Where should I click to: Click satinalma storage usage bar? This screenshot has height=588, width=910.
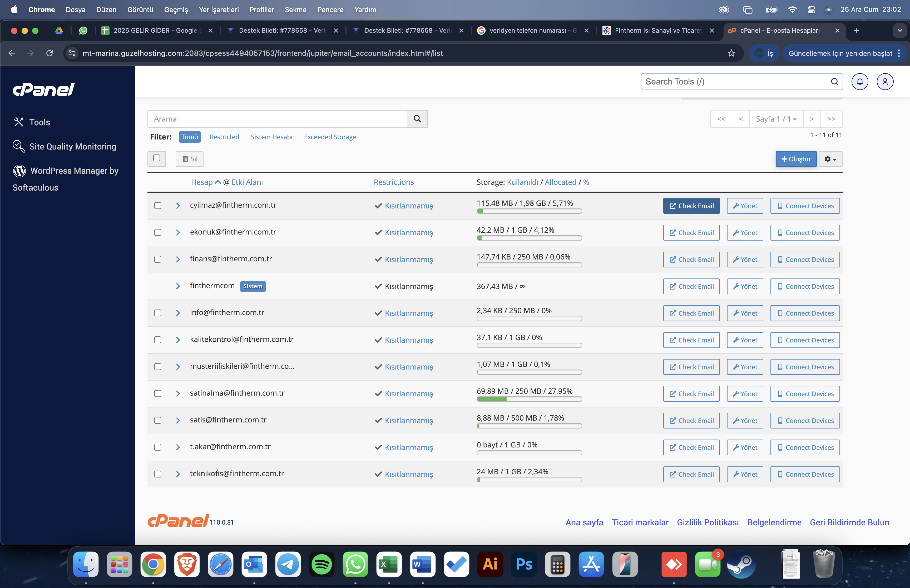point(529,399)
